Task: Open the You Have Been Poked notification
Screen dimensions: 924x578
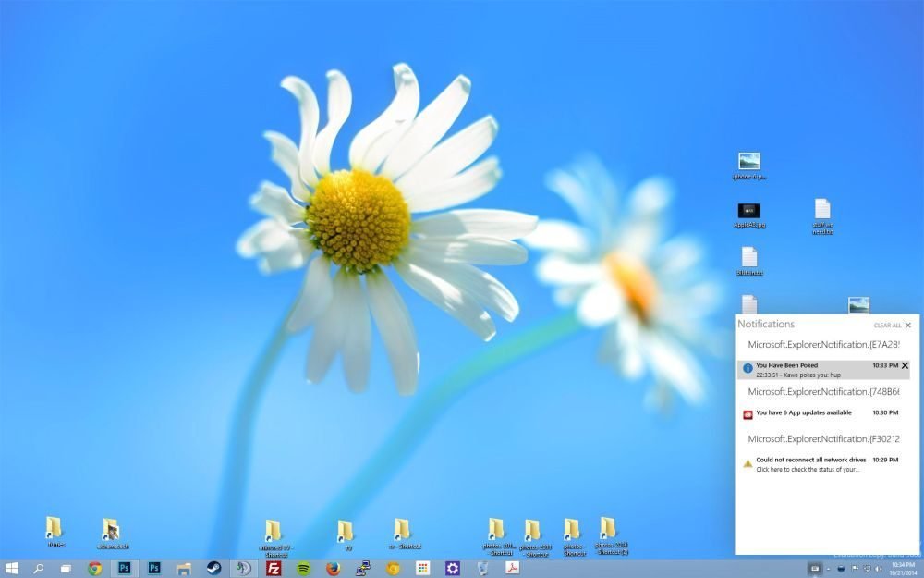Action: pos(823,370)
